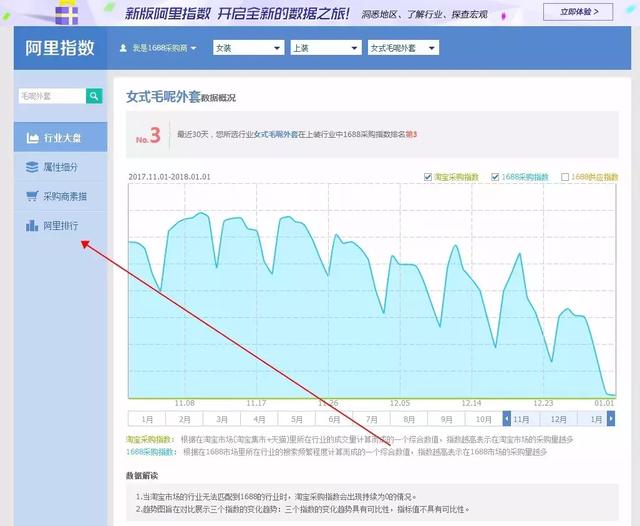The height and width of the screenshot is (526, 640).
Task: Select 行业大盘 menu item
Action: pos(60,138)
